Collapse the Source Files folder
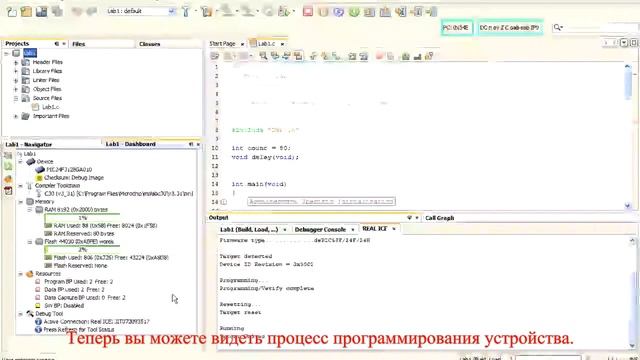640x360 pixels. [16, 98]
